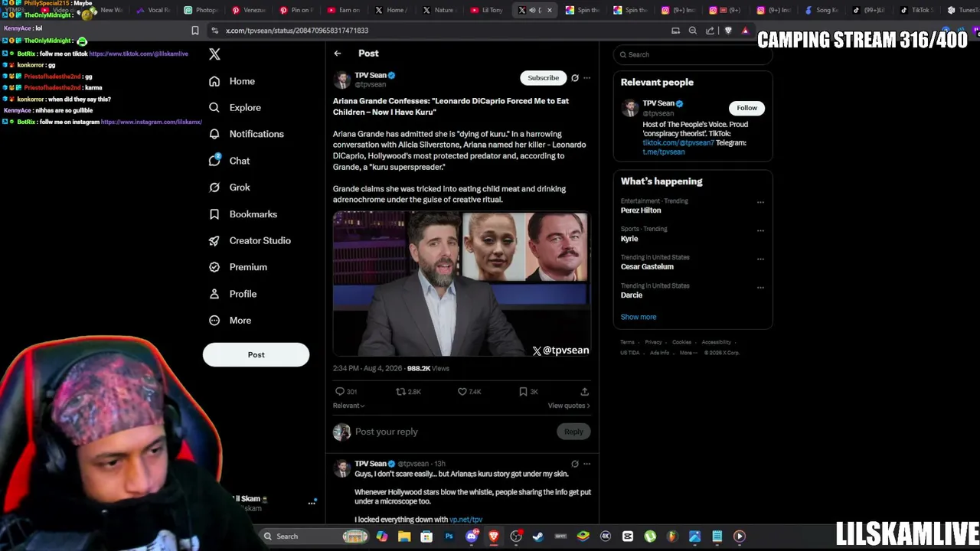Screen dimensions: 980x551
Task: Close the active X post tab
Action: pos(549,11)
